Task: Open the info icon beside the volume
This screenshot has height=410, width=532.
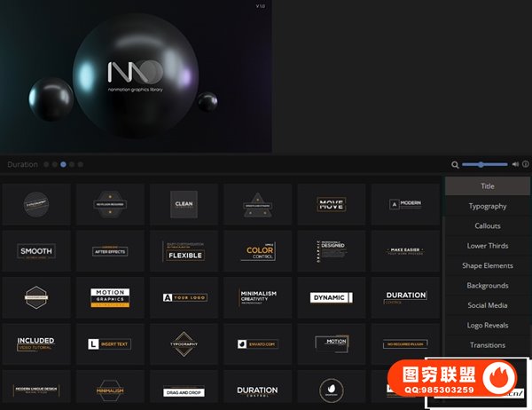Action: click(526, 164)
